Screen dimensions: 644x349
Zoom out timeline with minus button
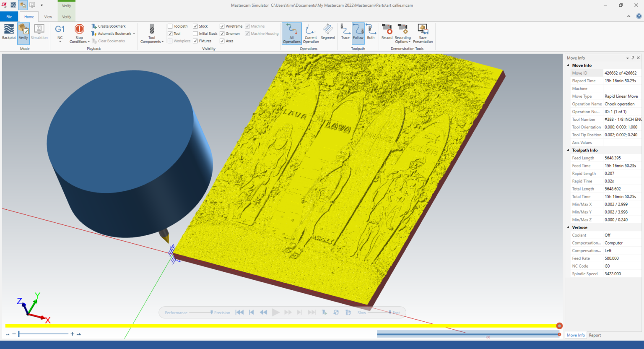(x=14, y=334)
